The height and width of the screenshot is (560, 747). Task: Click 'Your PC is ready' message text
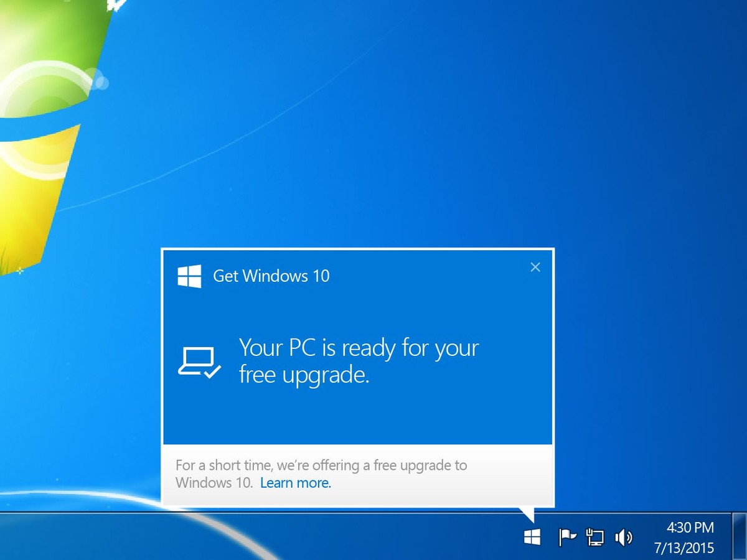(x=359, y=362)
